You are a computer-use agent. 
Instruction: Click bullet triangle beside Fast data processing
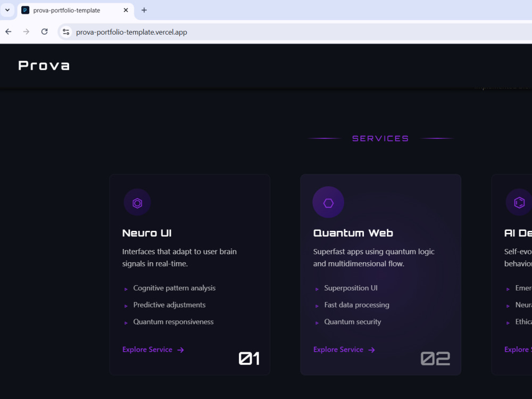(317, 306)
